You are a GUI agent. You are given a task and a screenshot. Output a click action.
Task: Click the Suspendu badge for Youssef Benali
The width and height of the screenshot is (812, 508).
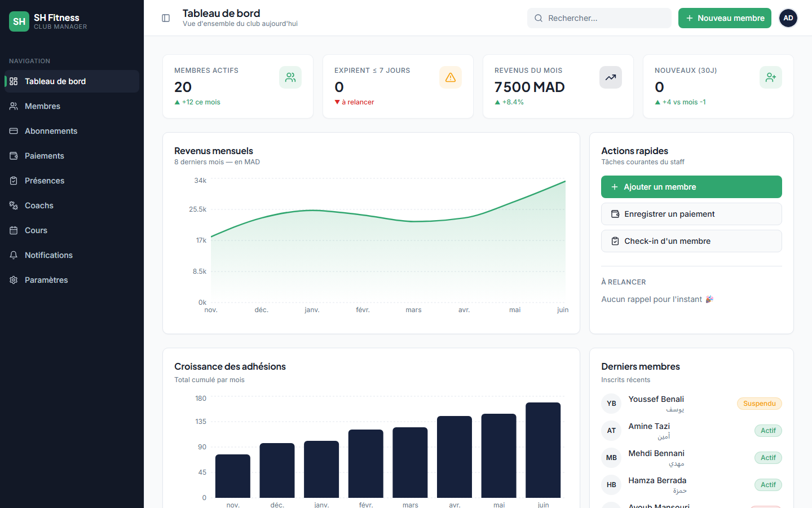tap(760, 404)
